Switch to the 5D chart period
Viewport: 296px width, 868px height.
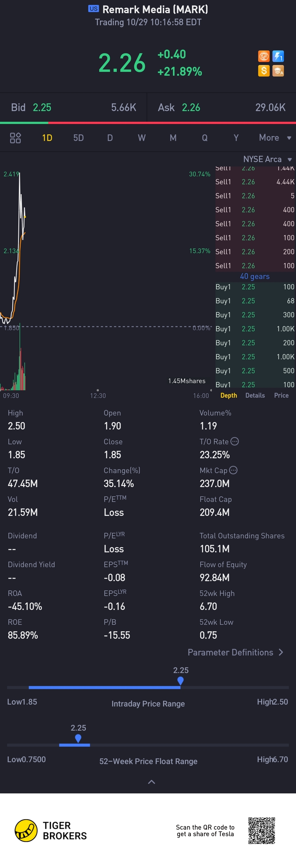pyautogui.click(x=78, y=138)
